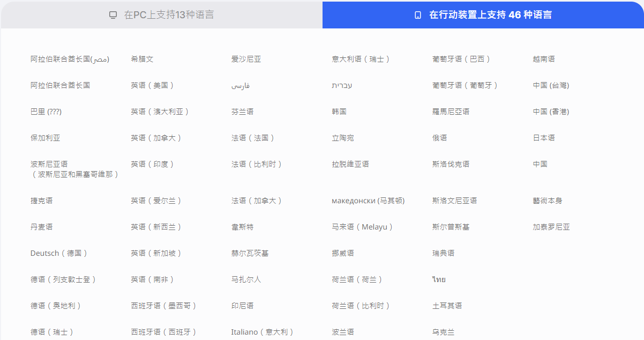Click Deutsch（德国）
Image resolution: width=644 pixels, height=340 pixels.
(x=59, y=253)
